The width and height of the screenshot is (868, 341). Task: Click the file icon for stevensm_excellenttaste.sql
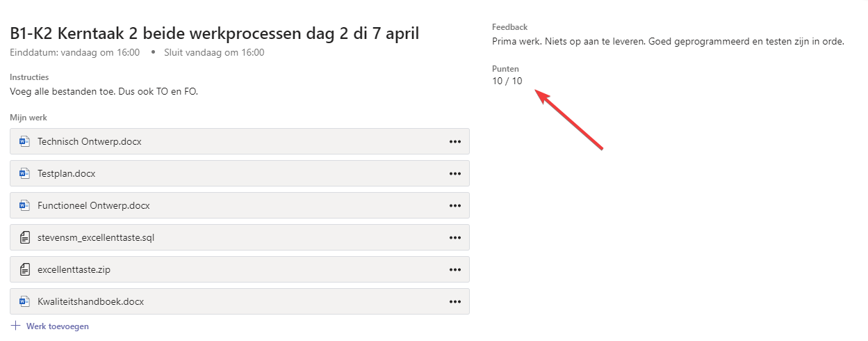point(24,237)
